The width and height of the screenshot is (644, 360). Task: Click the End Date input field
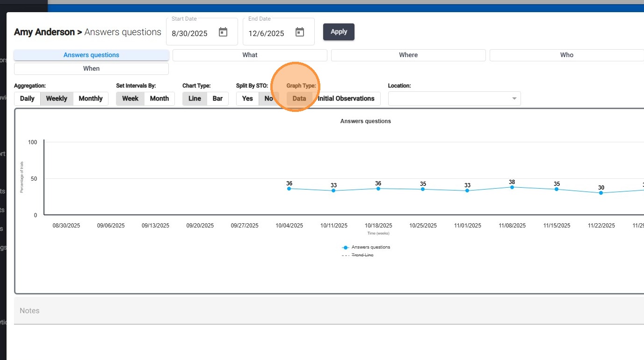pos(267,33)
